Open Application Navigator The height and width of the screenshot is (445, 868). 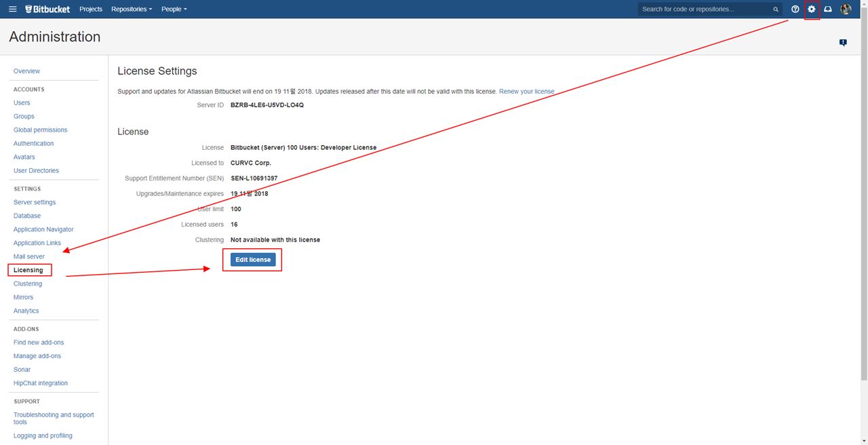(x=43, y=230)
